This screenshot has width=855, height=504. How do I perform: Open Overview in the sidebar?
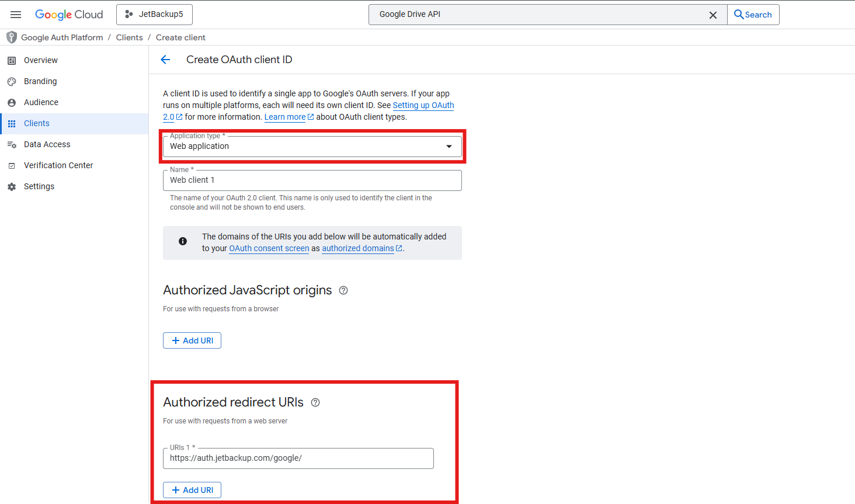(41, 60)
